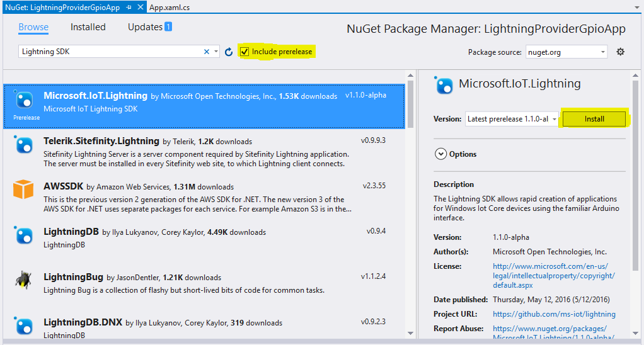
Task: Open the document tabs overflow dropdown
Action: pyautogui.click(x=637, y=8)
